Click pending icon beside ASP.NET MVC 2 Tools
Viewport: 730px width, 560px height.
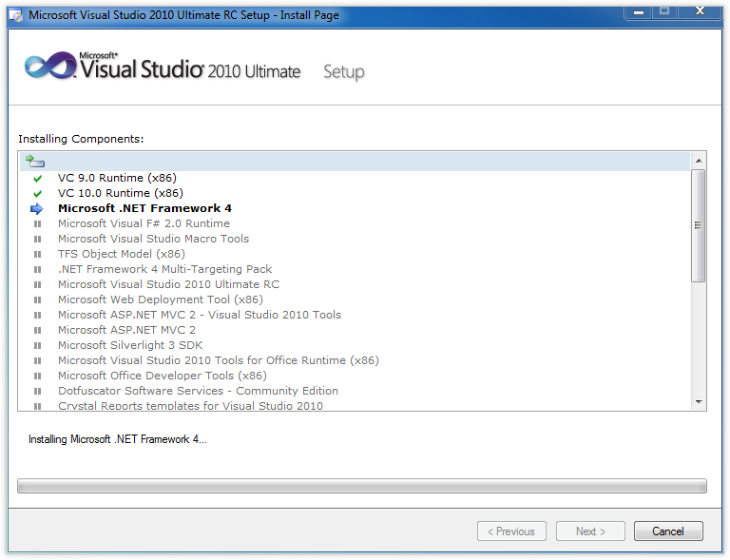point(37,315)
